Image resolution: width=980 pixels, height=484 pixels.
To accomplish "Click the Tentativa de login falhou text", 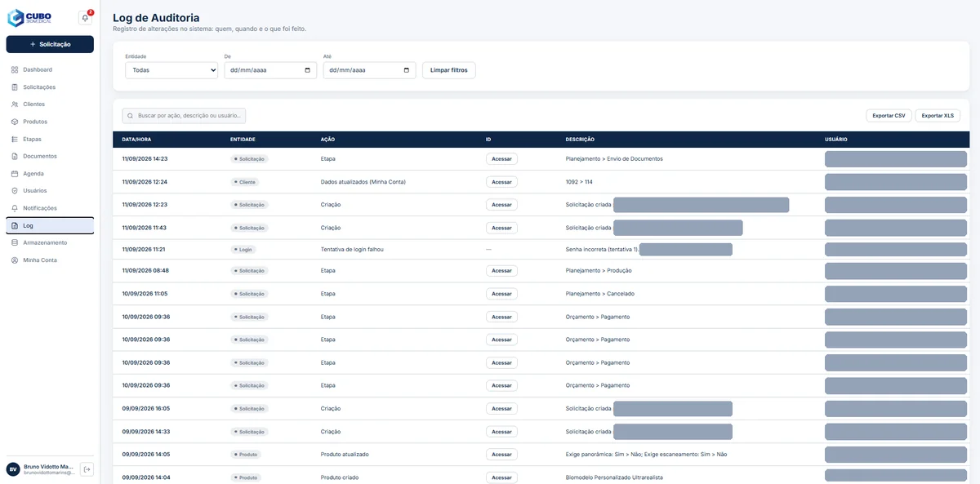I will [352, 250].
